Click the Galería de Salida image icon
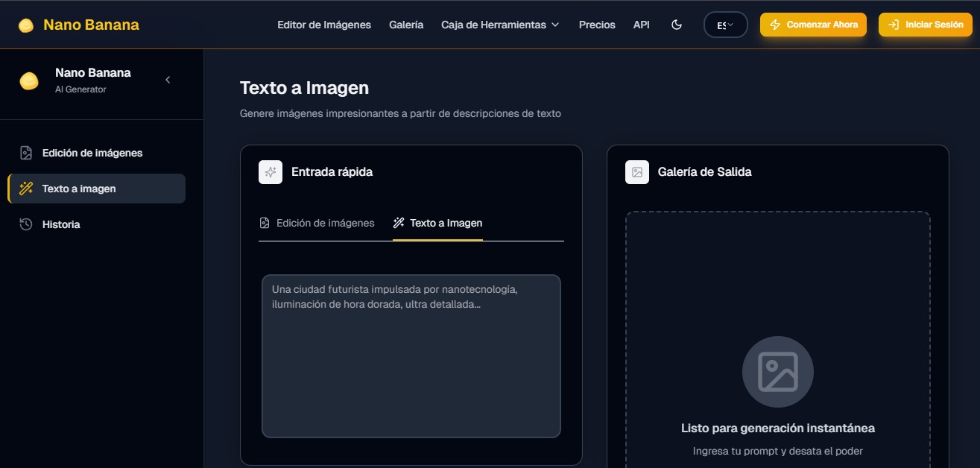Image resolution: width=980 pixels, height=468 pixels. [637, 172]
